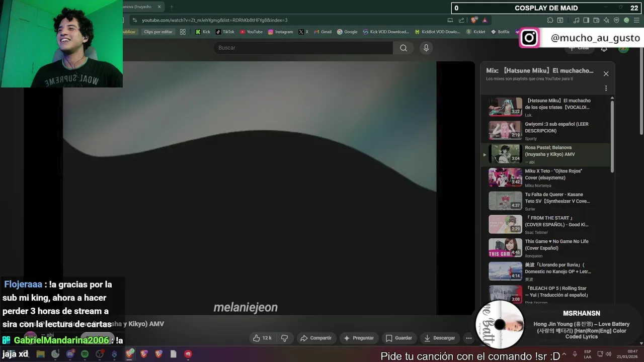Click the browser address bar URL

(215, 20)
